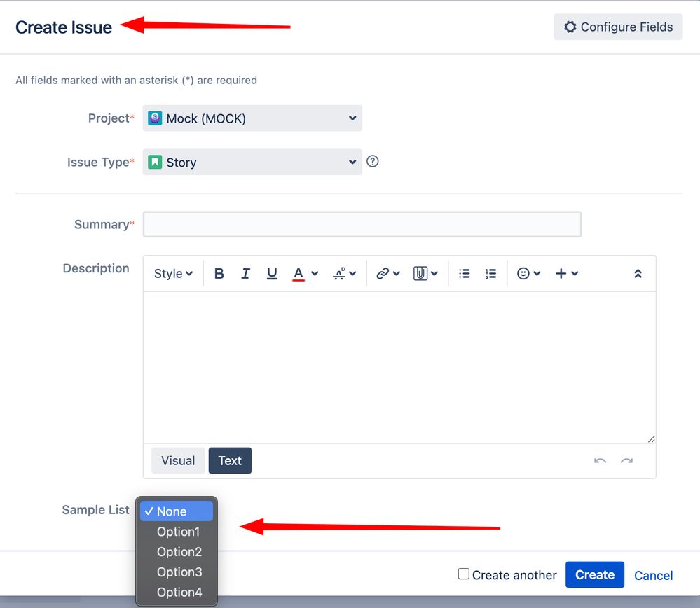Click the Mock project avatar icon
Image resolution: width=700 pixels, height=608 pixels.
[x=155, y=118]
